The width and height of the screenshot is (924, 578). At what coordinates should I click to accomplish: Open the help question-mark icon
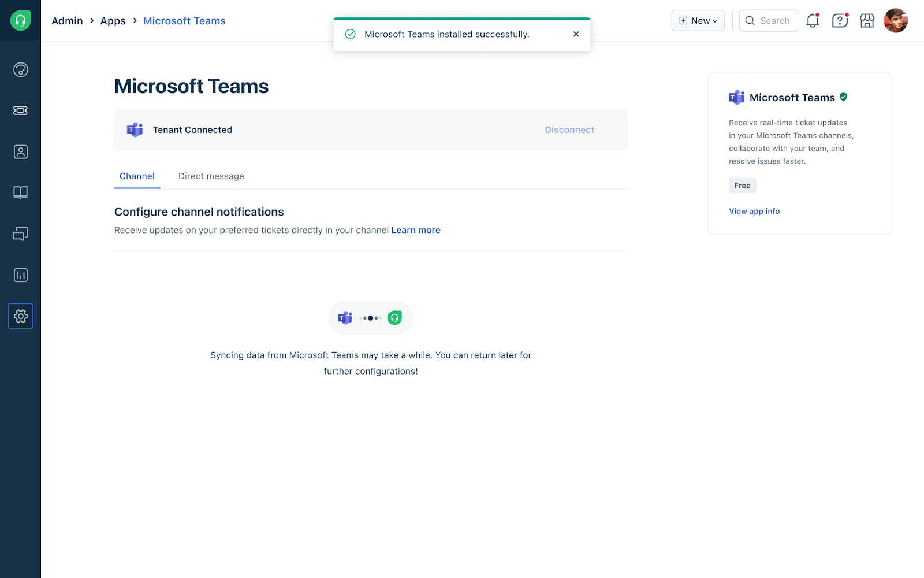840,21
